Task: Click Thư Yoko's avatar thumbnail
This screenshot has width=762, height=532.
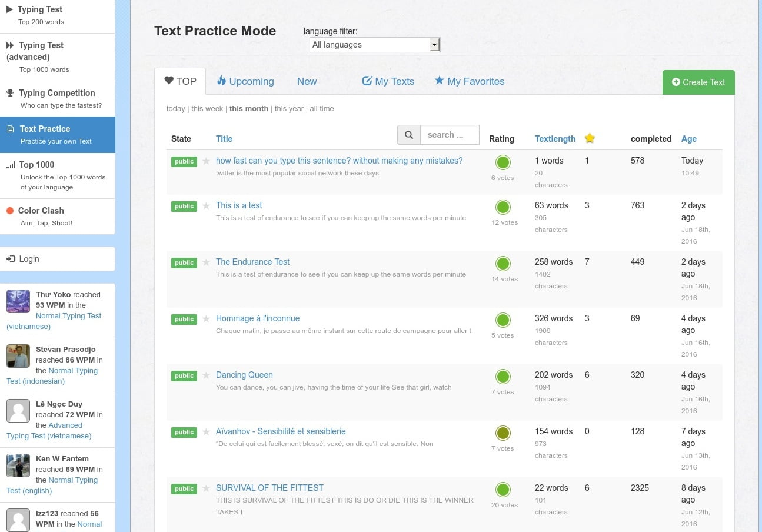Action: [x=18, y=301]
